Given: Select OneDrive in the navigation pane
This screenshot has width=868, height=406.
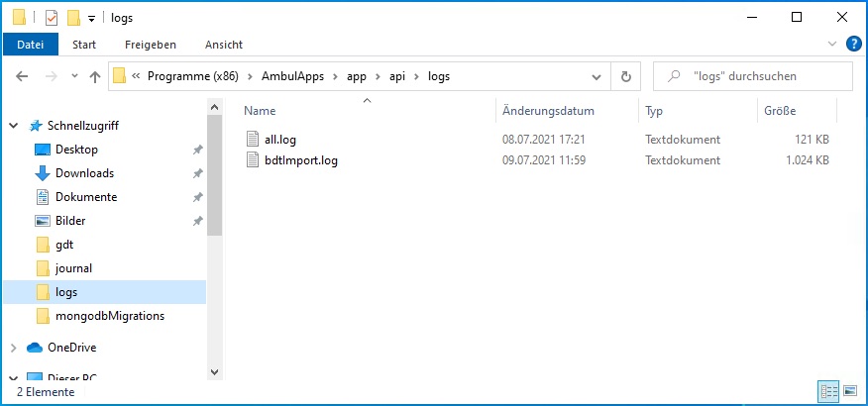Looking at the screenshot, I should coord(72,348).
